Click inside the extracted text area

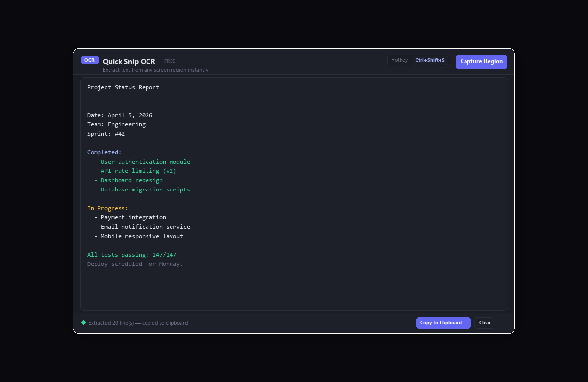tap(294, 289)
